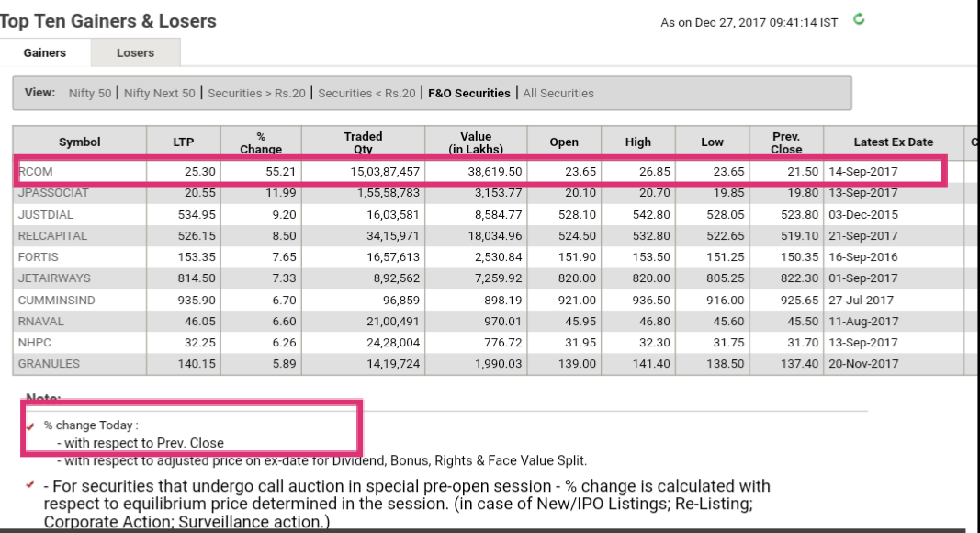The image size is (980, 533).
Task: Click RCOM % change 55.21
Action: point(281,172)
